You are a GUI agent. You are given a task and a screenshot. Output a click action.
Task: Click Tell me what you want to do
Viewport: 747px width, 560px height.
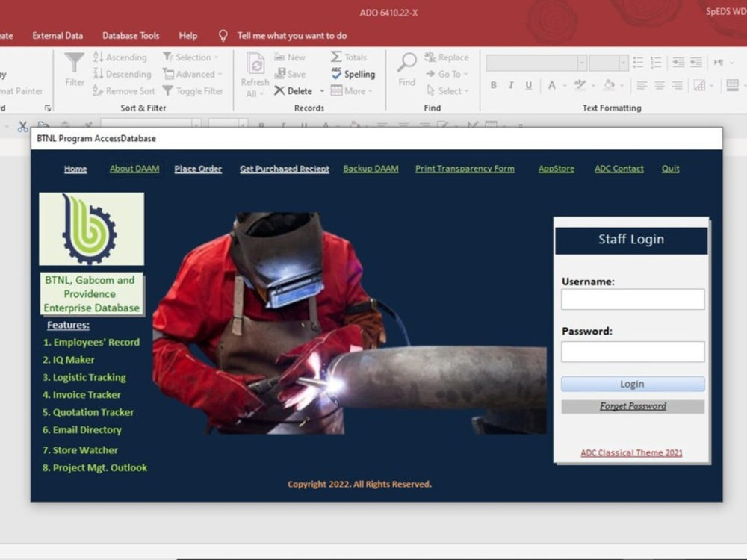pyautogui.click(x=291, y=36)
